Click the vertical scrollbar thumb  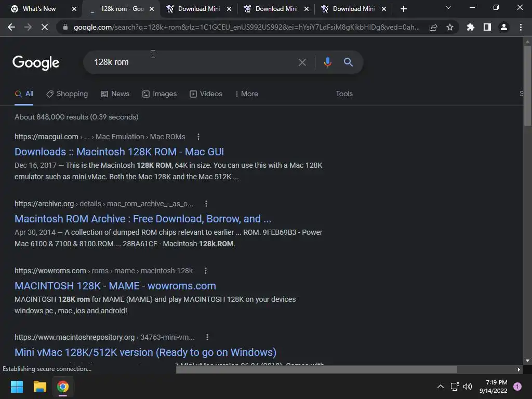coord(527,86)
